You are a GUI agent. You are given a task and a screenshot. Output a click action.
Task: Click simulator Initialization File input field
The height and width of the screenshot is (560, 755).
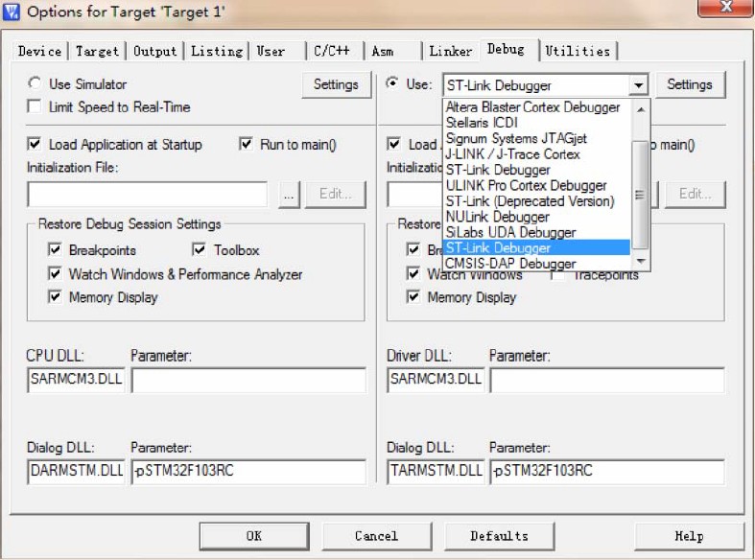pos(148,195)
